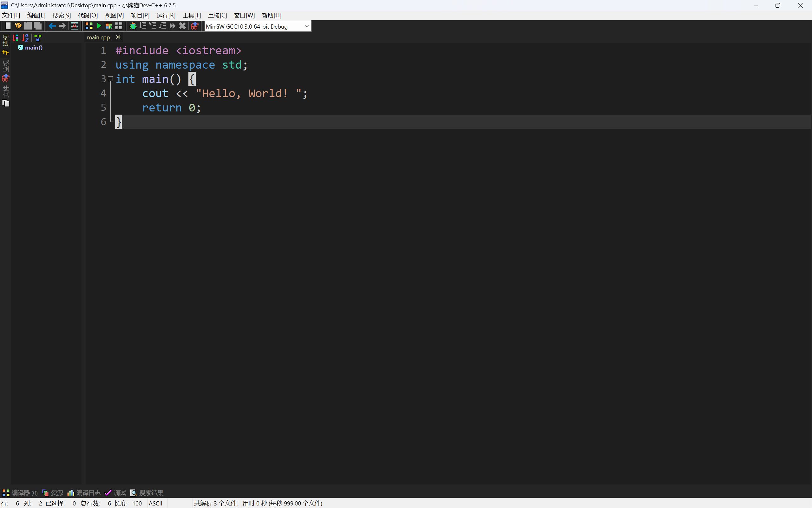Image resolution: width=812 pixels, height=508 pixels.
Task: Restore down the Dev-C++ window
Action: point(778,5)
